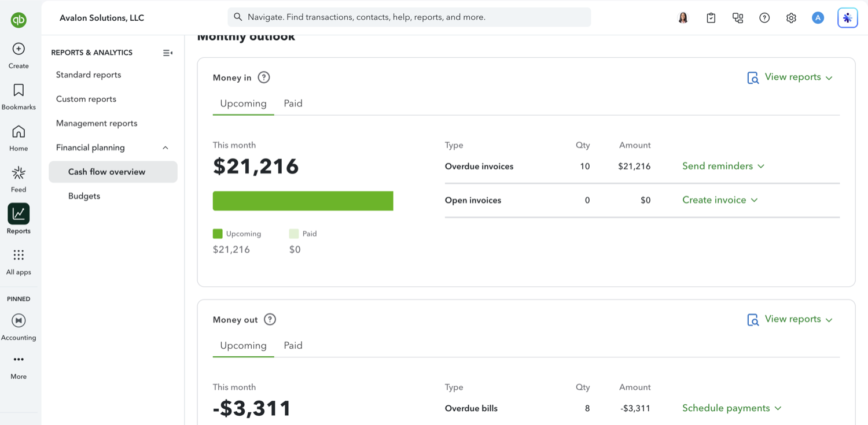Click the Avalon Solutions, LLC company name
The height and width of the screenshot is (425, 868).
[102, 18]
